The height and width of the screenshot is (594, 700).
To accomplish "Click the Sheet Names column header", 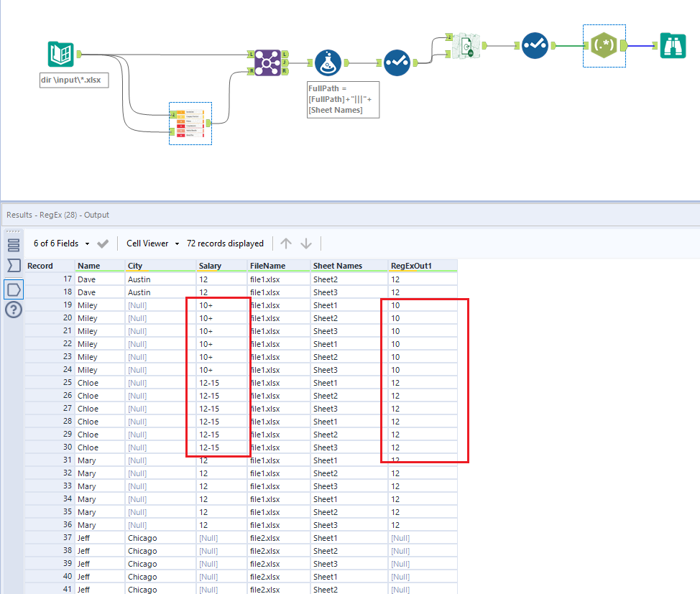I will [x=349, y=266].
